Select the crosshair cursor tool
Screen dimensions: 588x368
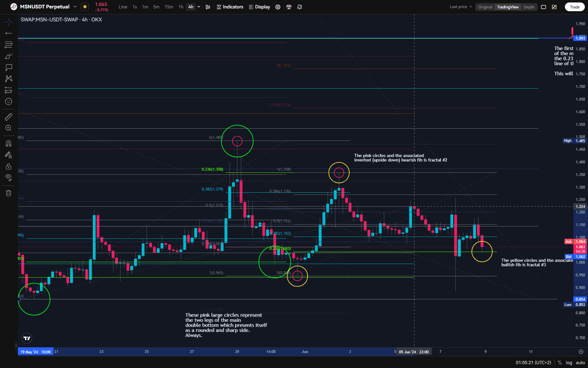click(9, 22)
